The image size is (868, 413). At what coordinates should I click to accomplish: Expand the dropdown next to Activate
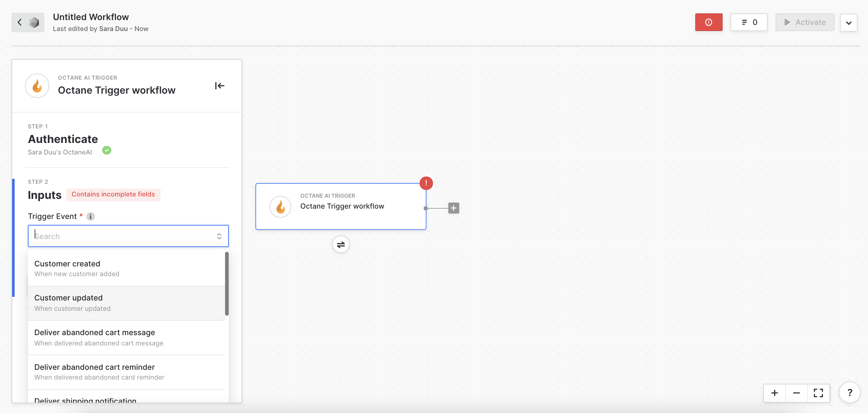click(x=849, y=23)
